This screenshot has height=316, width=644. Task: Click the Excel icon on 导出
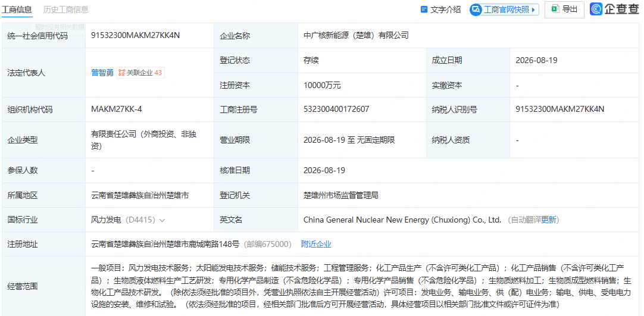pyautogui.click(x=555, y=9)
